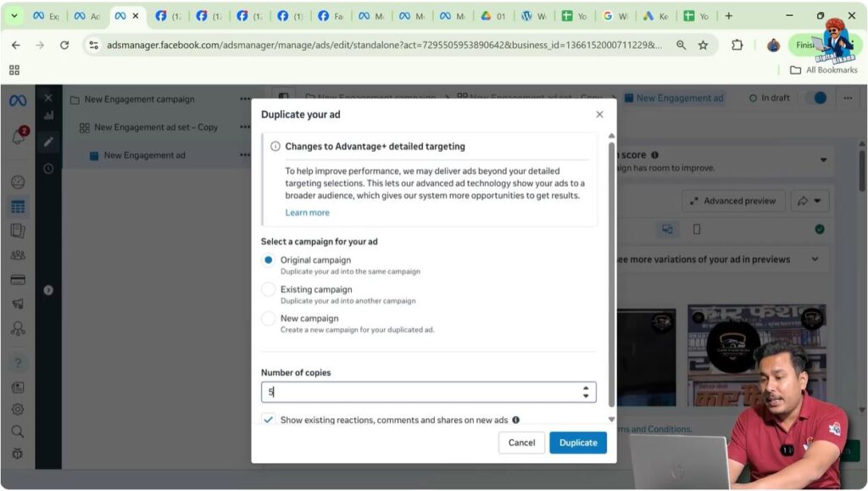
Task: Open the Settings gear icon in sidebar
Action: 18,409
